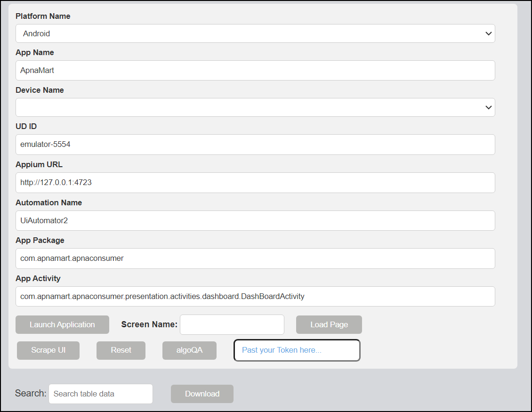Click the UD ID label
This screenshot has height=412, width=532.
(x=26, y=127)
